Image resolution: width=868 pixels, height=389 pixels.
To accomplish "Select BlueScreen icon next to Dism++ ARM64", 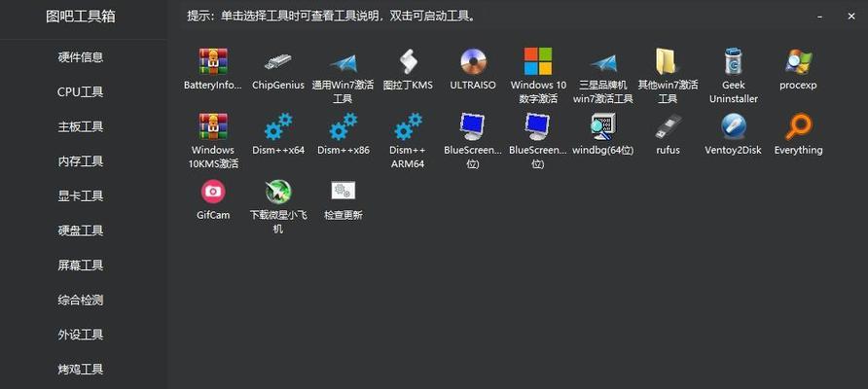I will (x=473, y=126).
